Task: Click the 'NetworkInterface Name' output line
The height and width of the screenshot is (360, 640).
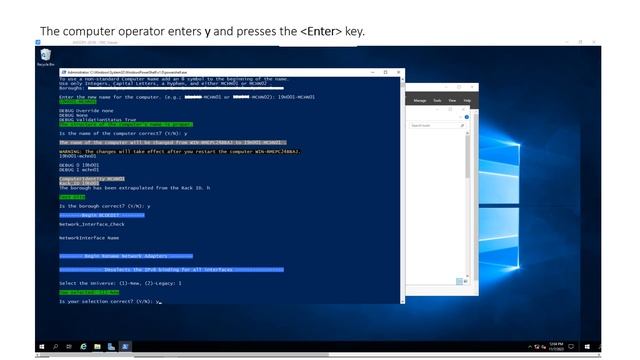Action: 89,238
